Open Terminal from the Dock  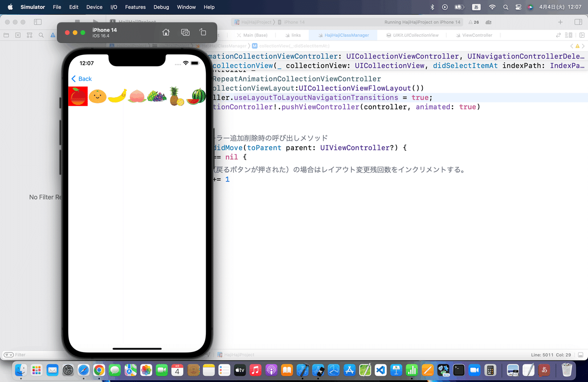click(x=459, y=369)
